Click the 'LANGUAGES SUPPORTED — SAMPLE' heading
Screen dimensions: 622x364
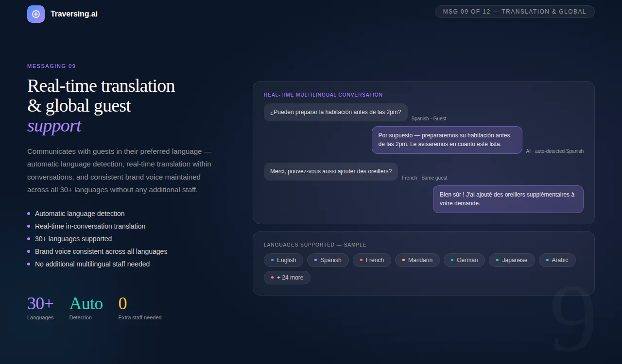315,245
